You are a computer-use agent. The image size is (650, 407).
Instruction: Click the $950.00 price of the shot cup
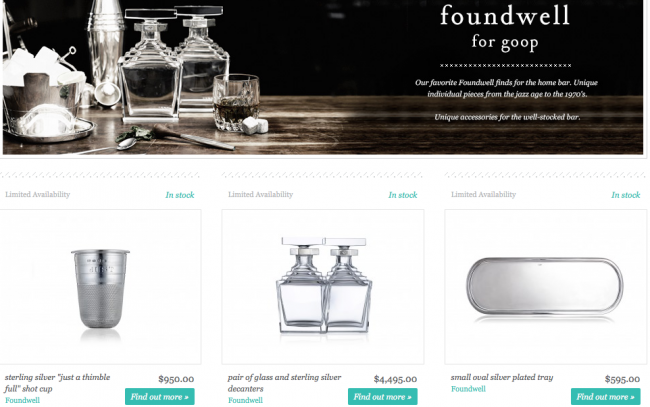point(176,379)
